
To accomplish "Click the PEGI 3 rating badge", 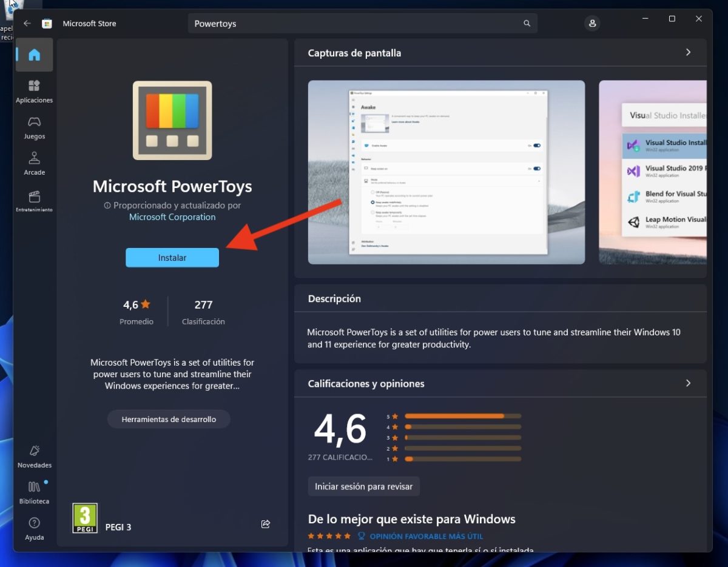I will (x=85, y=518).
